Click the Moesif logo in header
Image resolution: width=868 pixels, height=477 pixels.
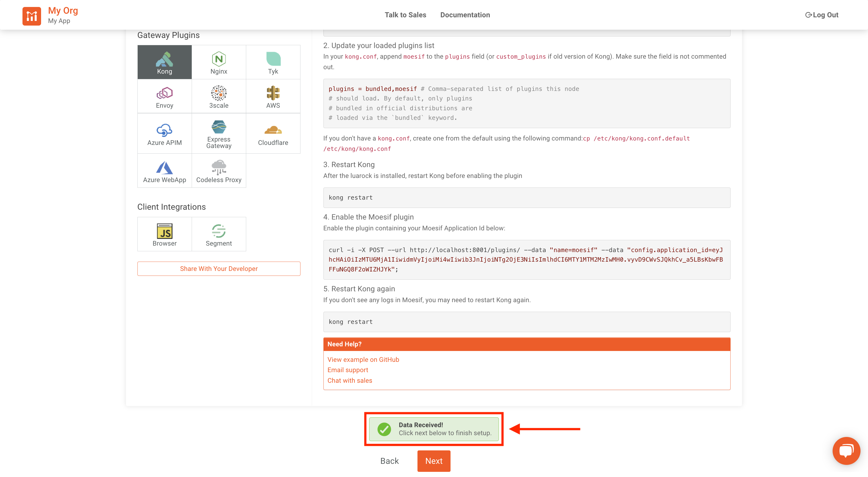click(32, 16)
